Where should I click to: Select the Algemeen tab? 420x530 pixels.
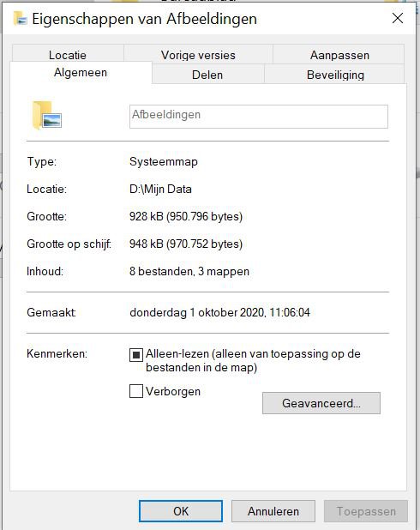click(x=81, y=73)
